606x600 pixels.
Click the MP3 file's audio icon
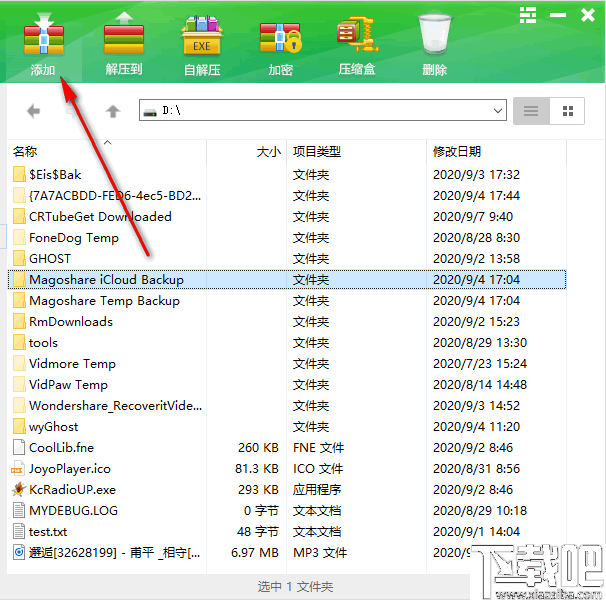(19, 552)
